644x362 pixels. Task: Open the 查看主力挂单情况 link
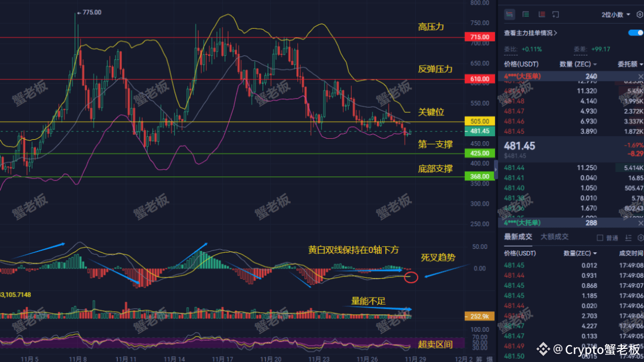(530, 33)
